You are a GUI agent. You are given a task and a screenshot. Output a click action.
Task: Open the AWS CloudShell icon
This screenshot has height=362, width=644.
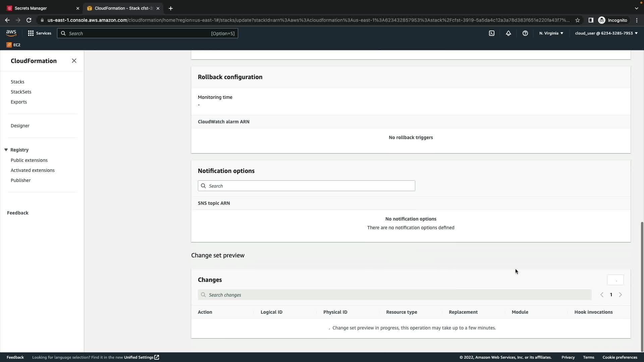point(492,33)
